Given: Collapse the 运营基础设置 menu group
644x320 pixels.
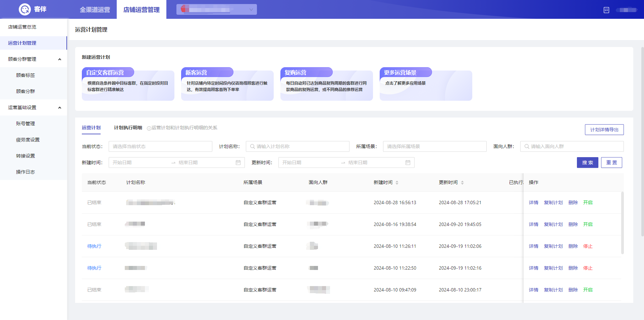Looking at the screenshot, I should [60, 108].
